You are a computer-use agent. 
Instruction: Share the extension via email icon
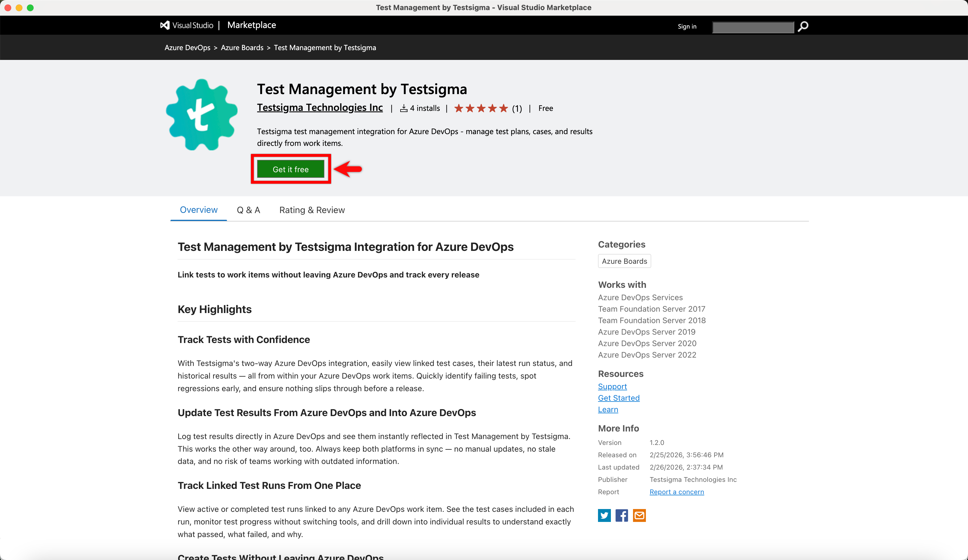[639, 515]
